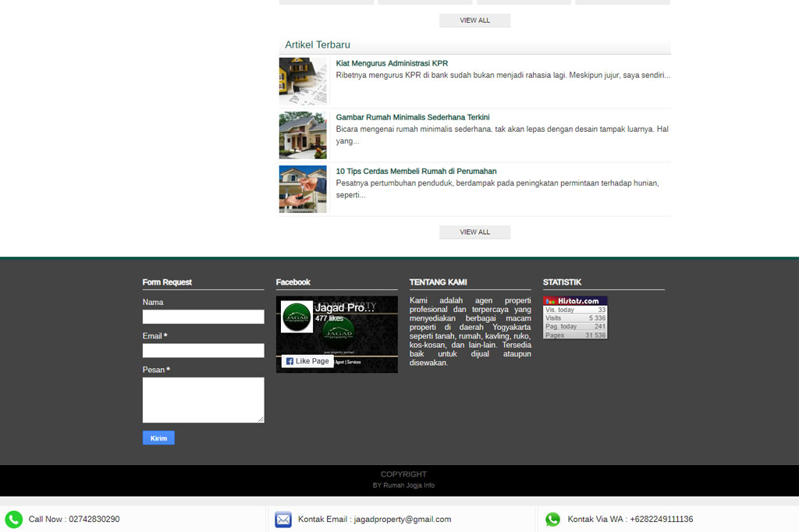
Task: Select the Pesan message text area
Action: 203,399
